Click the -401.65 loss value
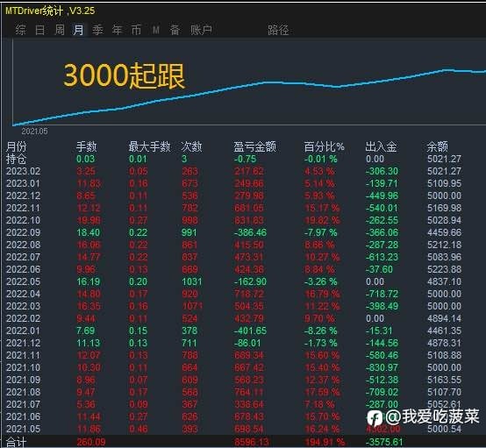The width and height of the screenshot is (486, 448). pos(250,331)
